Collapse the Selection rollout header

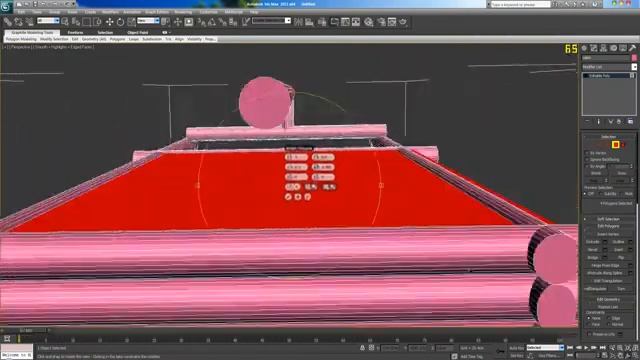point(608,137)
